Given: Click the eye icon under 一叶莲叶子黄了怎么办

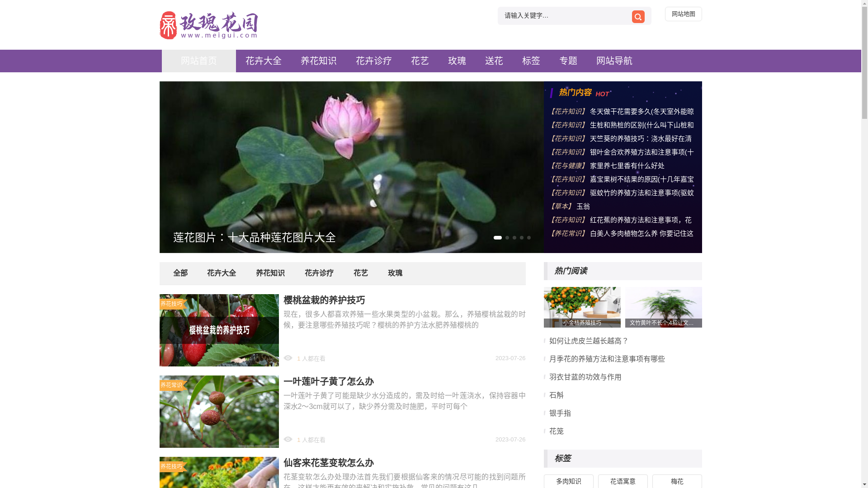Looking at the screenshot, I should (288, 439).
